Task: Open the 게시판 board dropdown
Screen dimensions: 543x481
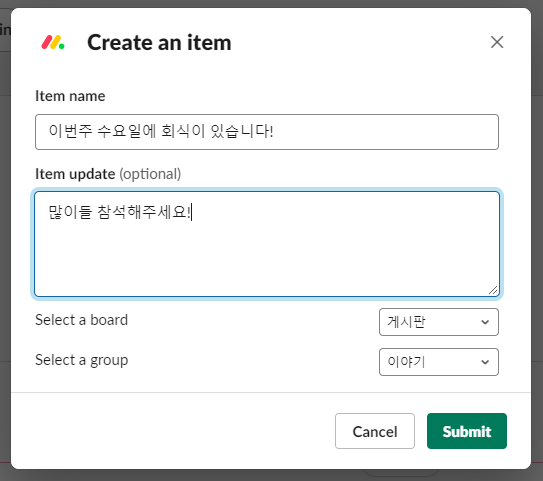Action: click(x=439, y=322)
